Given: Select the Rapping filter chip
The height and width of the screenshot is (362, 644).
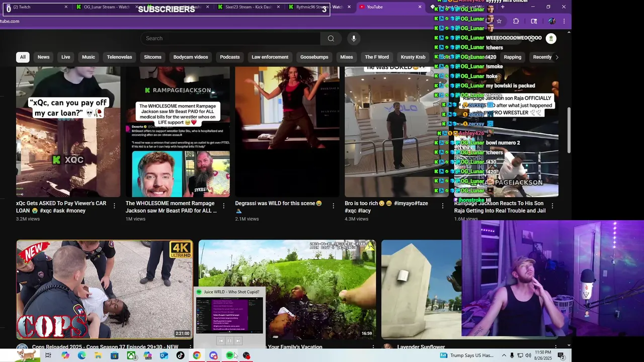Looking at the screenshot, I should tap(512, 57).
